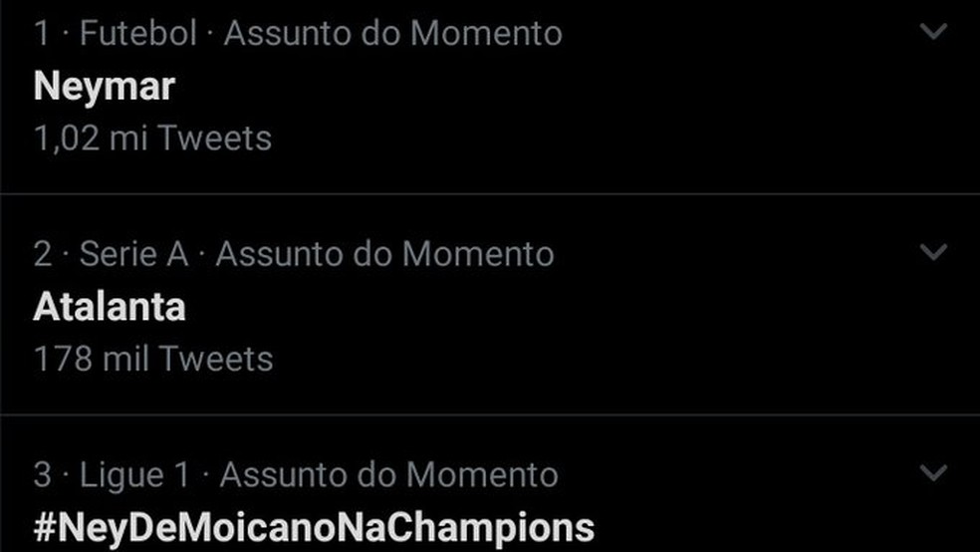This screenshot has height=552, width=980.
Task: Click rank number 1 beside Futebol
Action: [42, 34]
